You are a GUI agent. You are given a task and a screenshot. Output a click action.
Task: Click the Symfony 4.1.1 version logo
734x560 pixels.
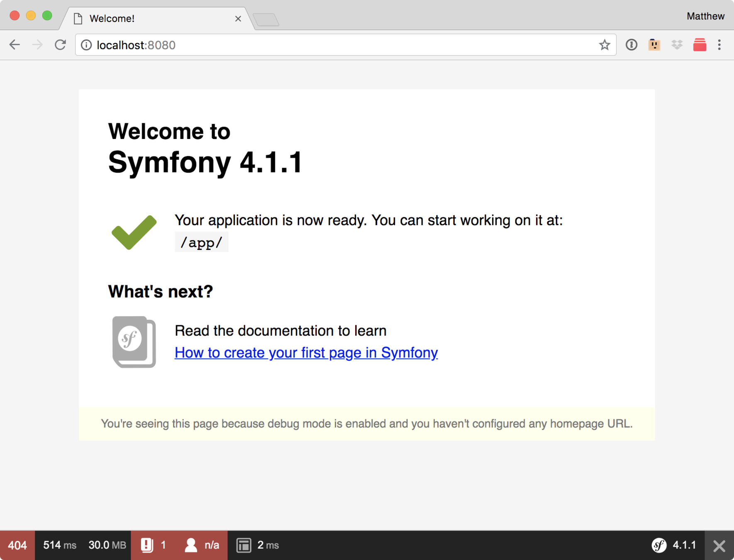pos(673,545)
